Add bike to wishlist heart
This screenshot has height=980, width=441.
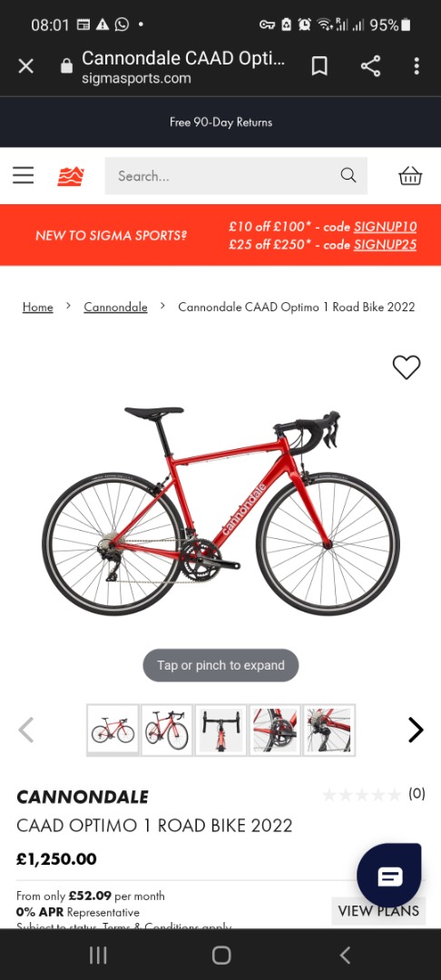406,367
